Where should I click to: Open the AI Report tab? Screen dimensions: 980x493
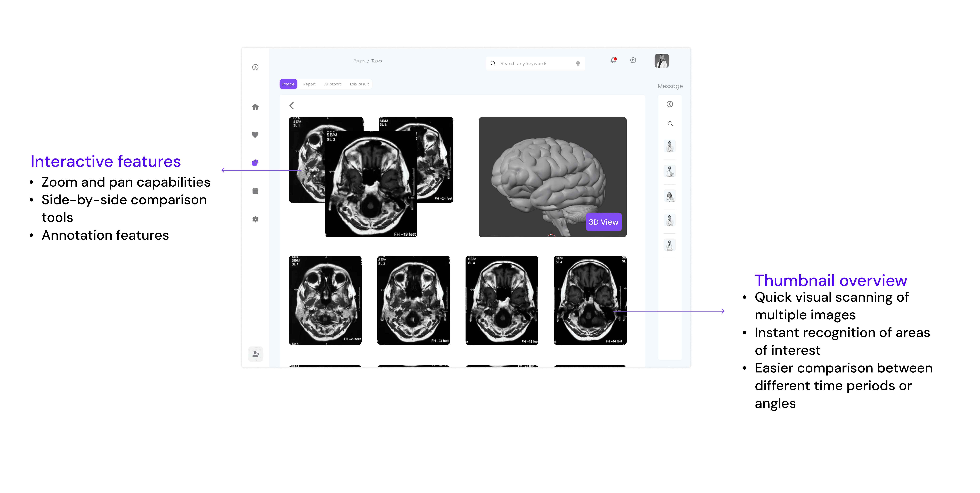[x=332, y=84]
